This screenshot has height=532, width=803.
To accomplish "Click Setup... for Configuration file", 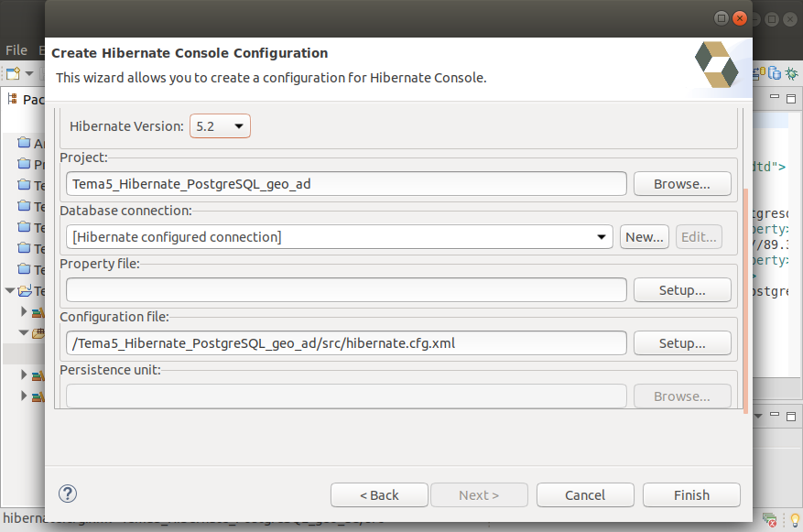I will 682,343.
